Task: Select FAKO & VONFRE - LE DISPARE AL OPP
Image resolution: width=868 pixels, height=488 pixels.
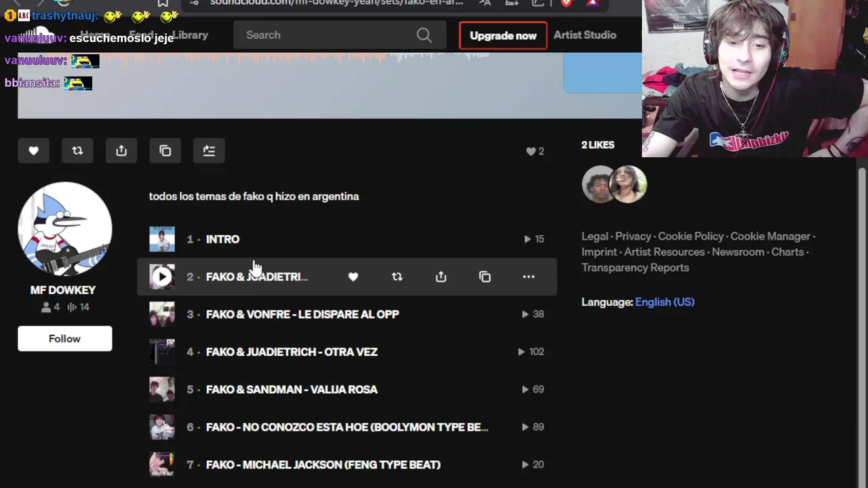Action: (302, 314)
